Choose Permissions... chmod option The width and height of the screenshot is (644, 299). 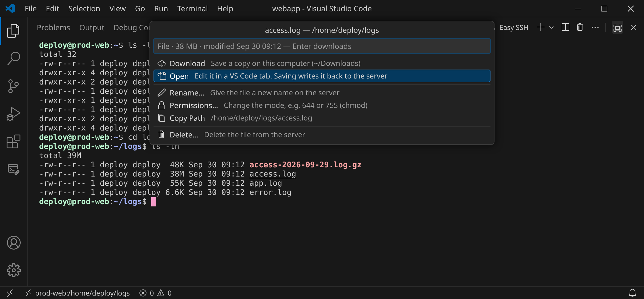click(x=322, y=105)
